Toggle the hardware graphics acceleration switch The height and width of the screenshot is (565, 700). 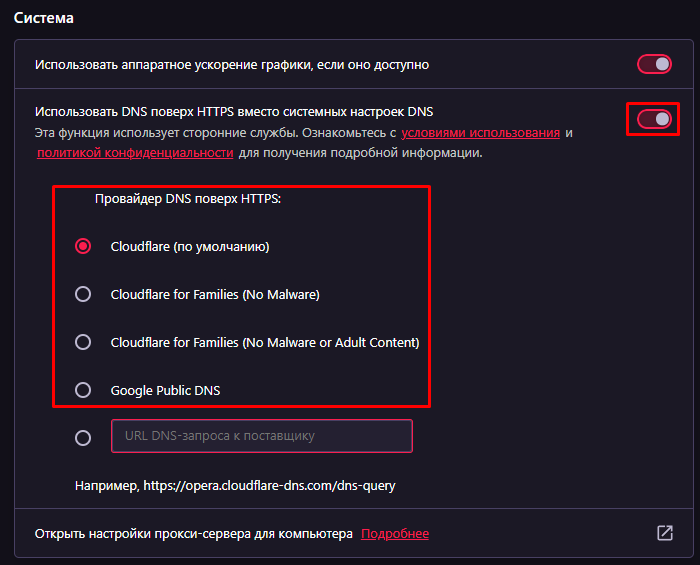point(654,64)
